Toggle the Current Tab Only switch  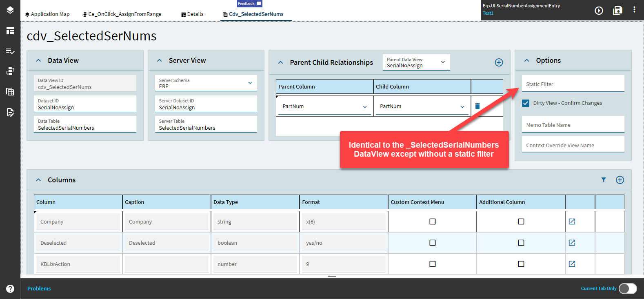628,288
